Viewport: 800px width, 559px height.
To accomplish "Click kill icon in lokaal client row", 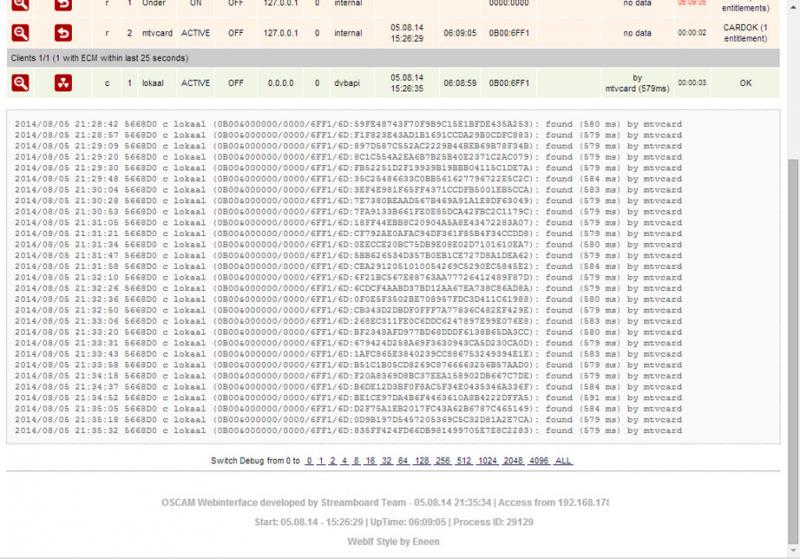I will pyautogui.click(x=63, y=83).
